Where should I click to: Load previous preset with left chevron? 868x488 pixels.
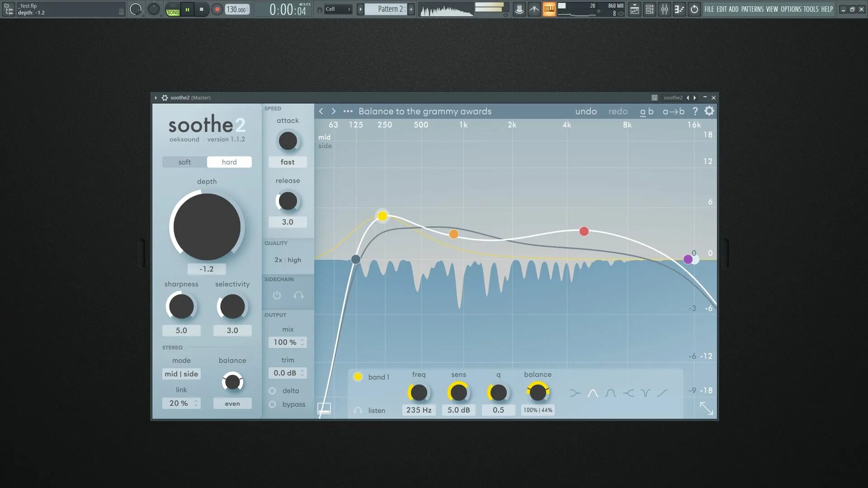point(321,111)
